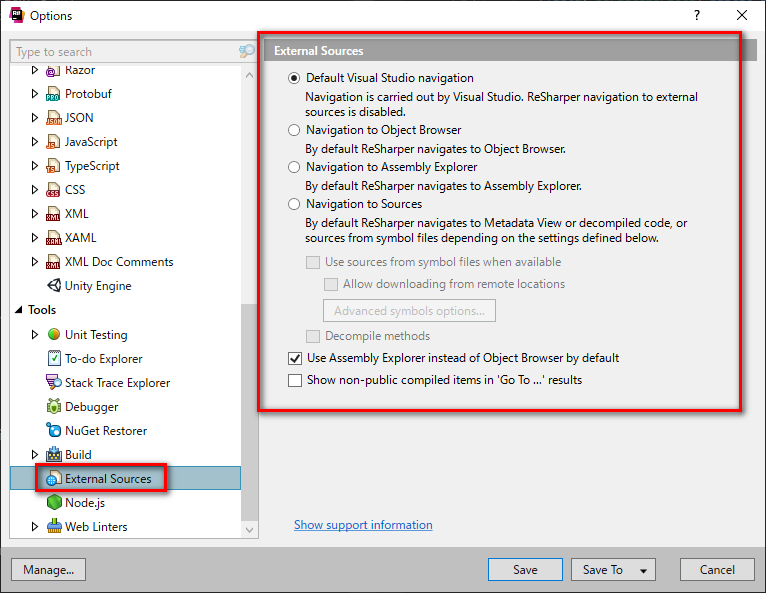Click the NuGet Restorer icon

coord(53,430)
